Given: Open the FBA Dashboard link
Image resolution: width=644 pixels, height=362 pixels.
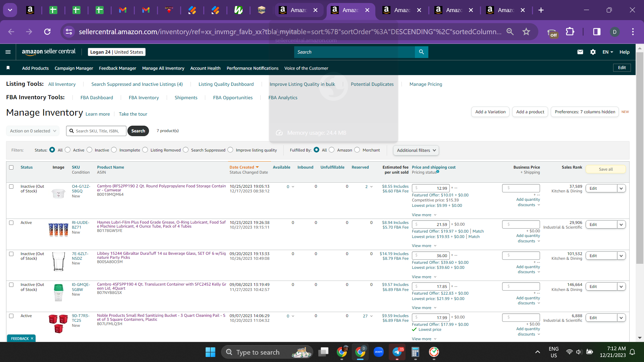Looking at the screenshot, I should point(97,98).
